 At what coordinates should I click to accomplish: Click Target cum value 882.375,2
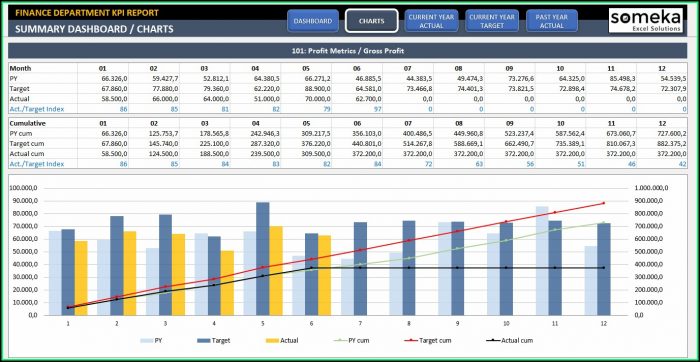coord(671,144)
